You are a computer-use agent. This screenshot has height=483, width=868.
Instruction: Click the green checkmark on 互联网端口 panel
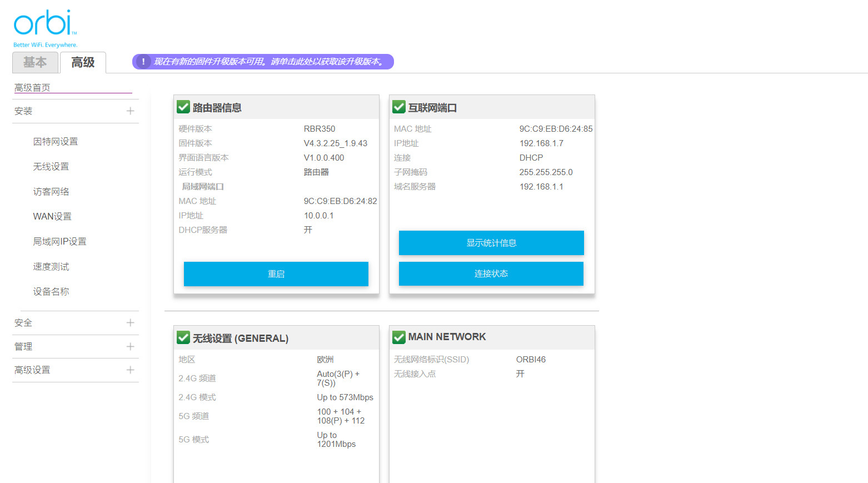[x=398, y=107]
